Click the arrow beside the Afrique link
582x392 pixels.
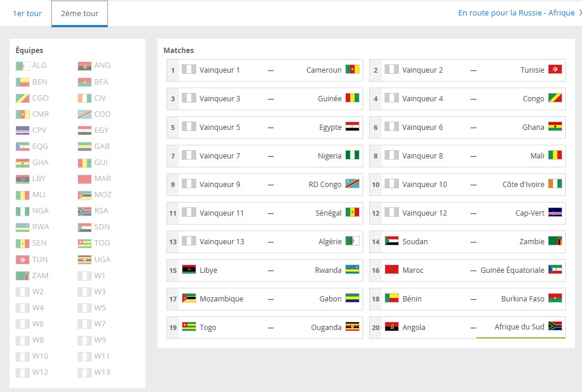point(579,13)
